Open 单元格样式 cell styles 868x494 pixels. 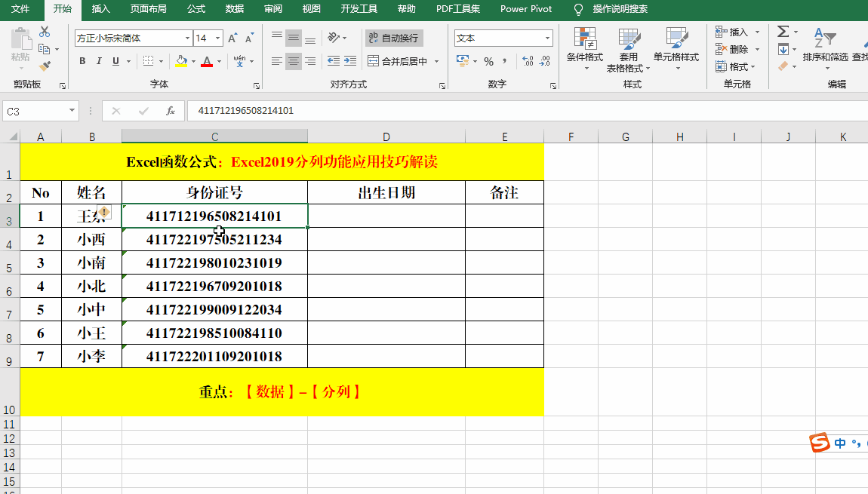[676, 49]
